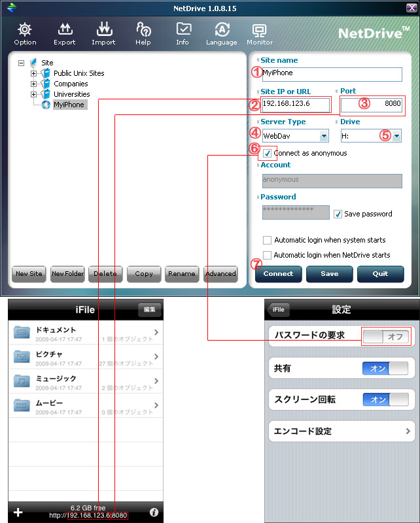Click the New Site button
This screenshot has width=420, height=523.
tap(29, 274)
